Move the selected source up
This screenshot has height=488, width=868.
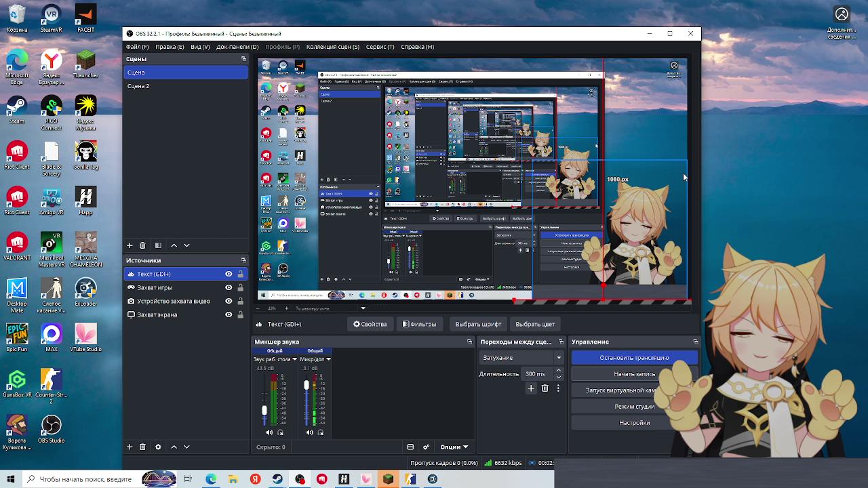tap(174, 447)
